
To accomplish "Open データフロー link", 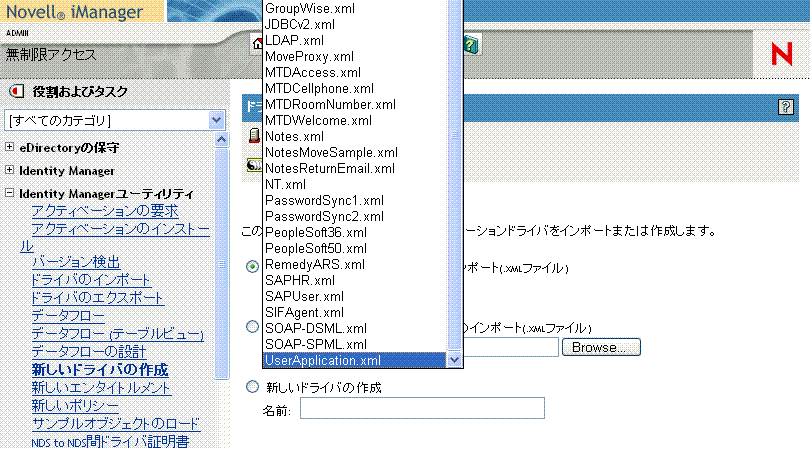I will [68, 316].
